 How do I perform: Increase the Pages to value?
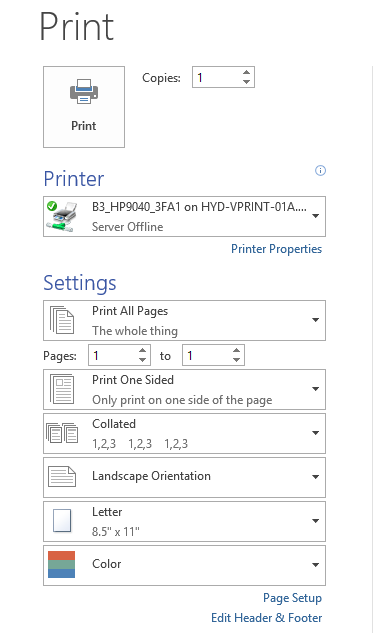point(237,350)
